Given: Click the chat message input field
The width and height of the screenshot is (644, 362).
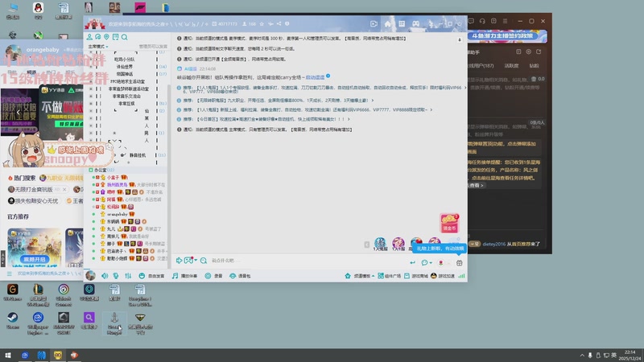Looking at the screenshot, I should pos(308,261).
